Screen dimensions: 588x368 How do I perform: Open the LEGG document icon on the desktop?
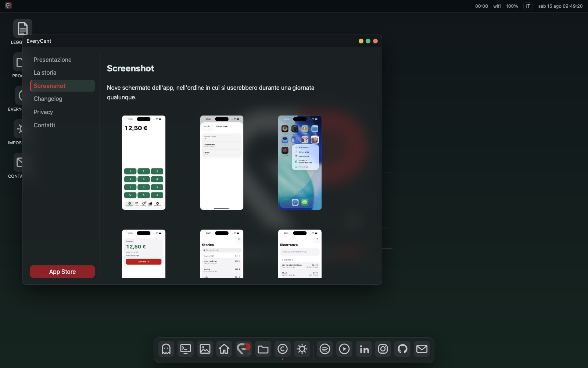22,28
